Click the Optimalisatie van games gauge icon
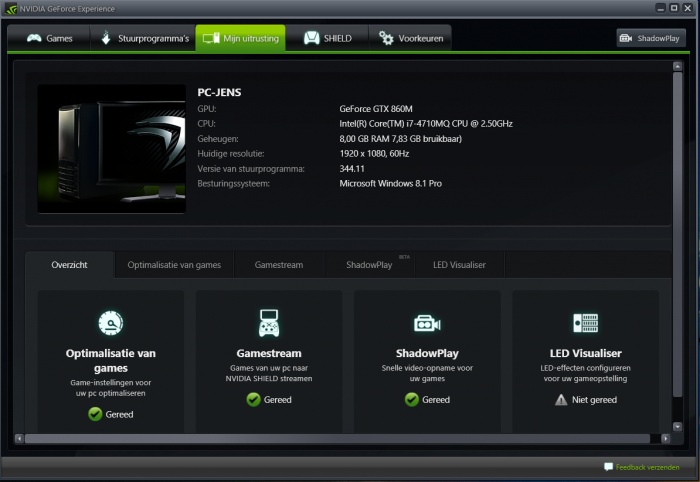This screenshot has height=482, width=700. 111,323
